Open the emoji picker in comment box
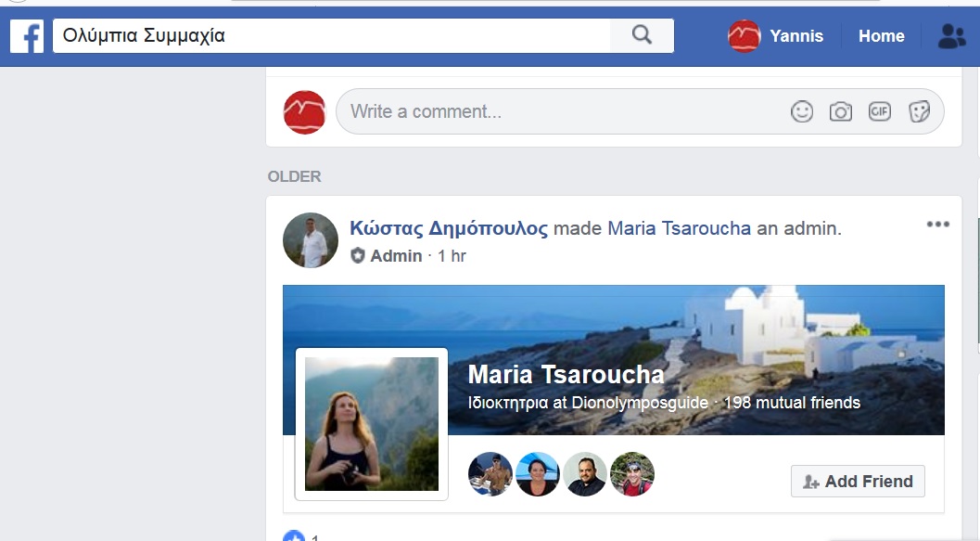 pyautogui.click(x=802, y=111)
